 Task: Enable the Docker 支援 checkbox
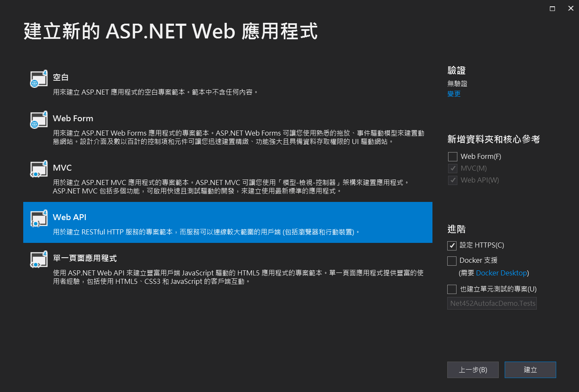coord(452,261)
